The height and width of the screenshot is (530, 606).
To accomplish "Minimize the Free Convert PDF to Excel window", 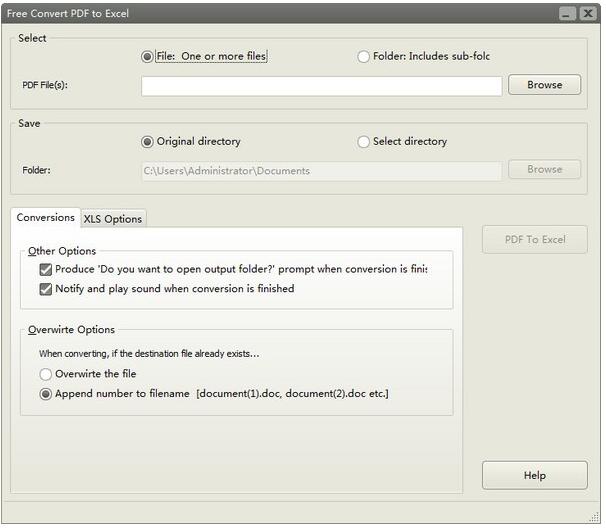I will pyautogui.click(x=567, y=14).
